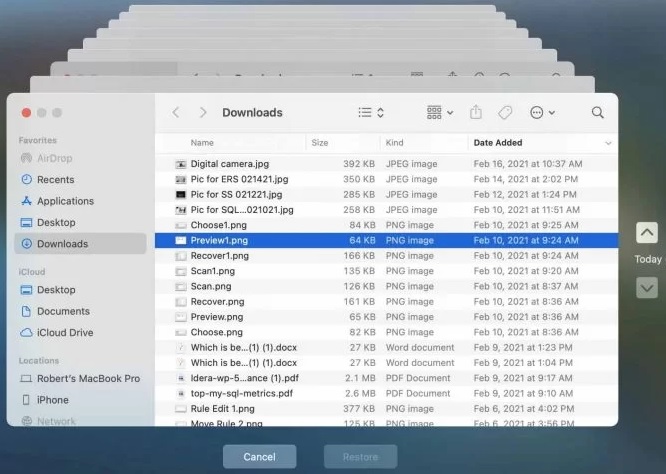Click the Tags toolbar icon
This screenshot has width=666, height=474.
point(505,113)
